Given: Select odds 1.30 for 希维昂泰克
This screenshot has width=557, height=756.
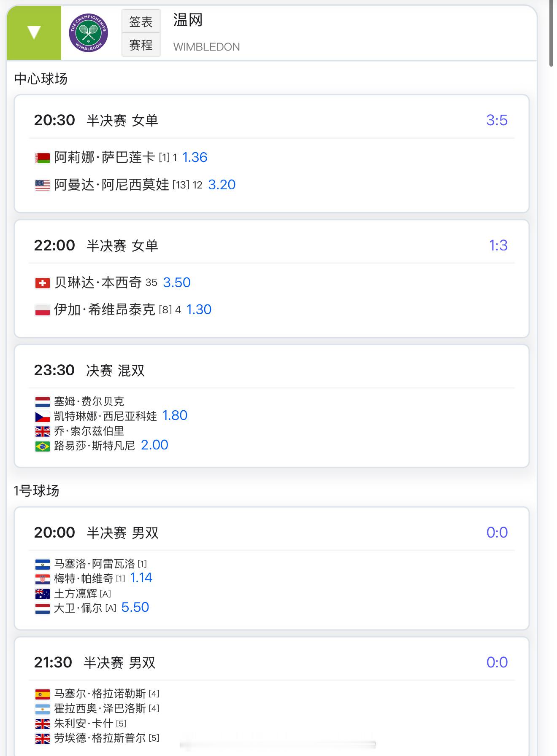Looking at the screenshot, I should (x=199, y=309).
